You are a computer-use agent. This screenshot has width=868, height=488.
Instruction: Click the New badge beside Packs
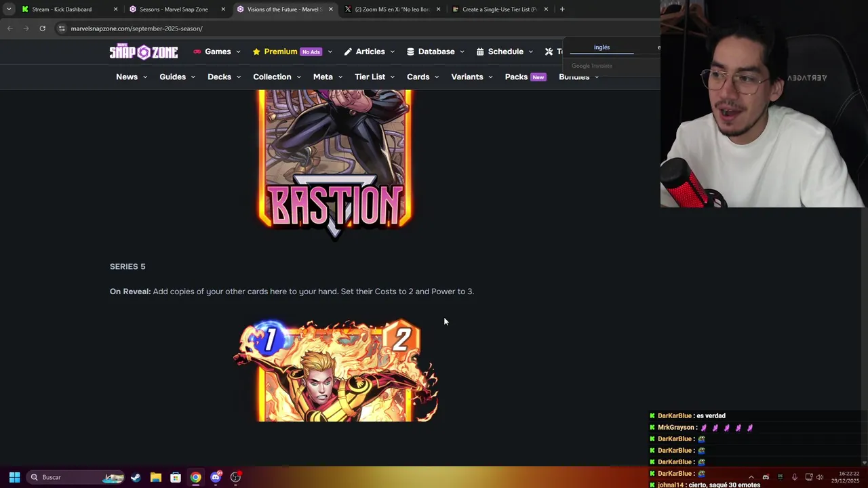click(x=538, y=77)
